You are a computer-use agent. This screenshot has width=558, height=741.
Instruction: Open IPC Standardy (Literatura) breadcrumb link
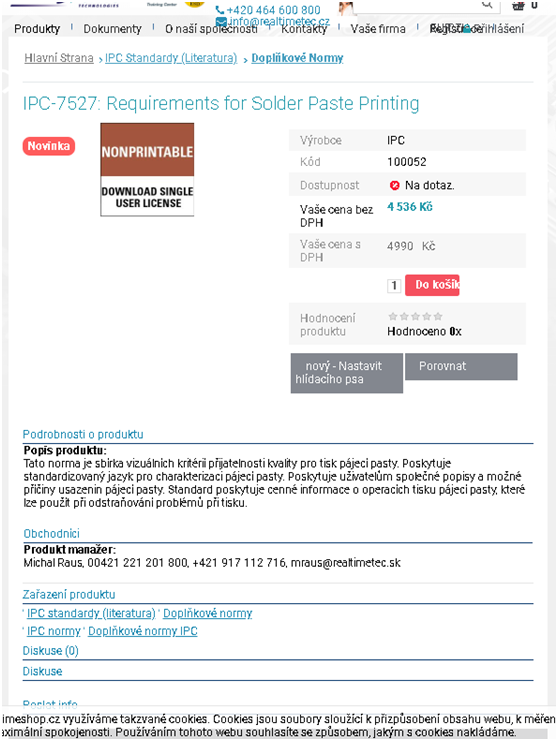pos(171,58)
